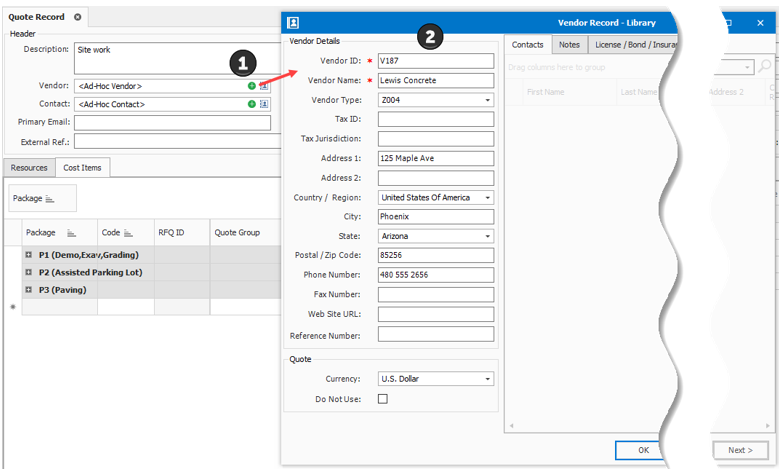Close the Quote Record tab
This screenshot has width=779, height=472.
pos(78,17)
